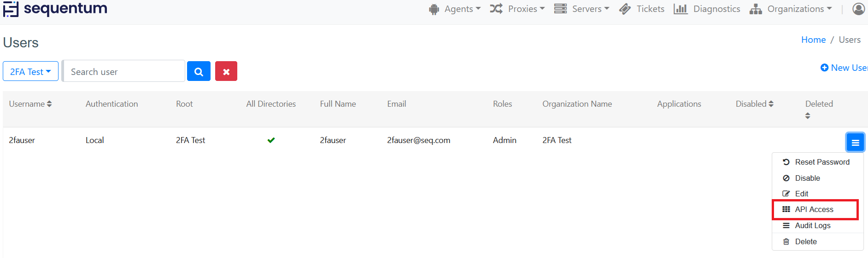Click Delete in the user context menu
Screen dimensions: 868x258
point(805,241)
